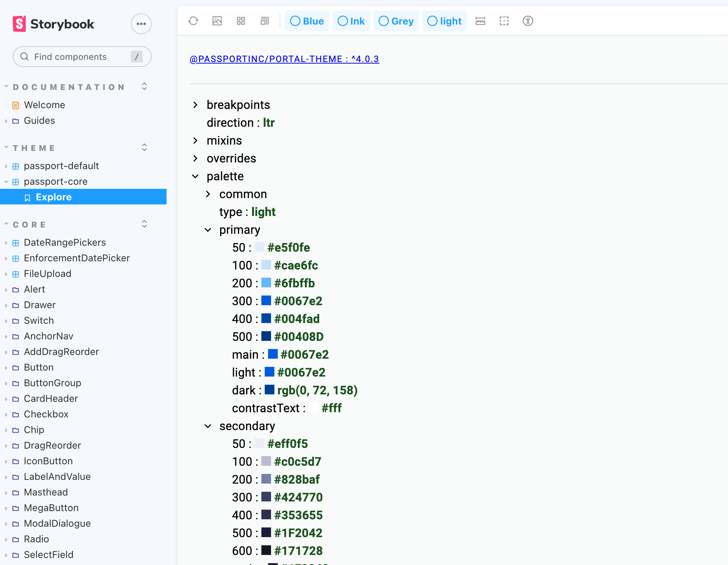The width and height of the screenshot is (728, 565).
Task: Open the @PASSPORTINC/PORTAL-THEME version link
Action: click(x=284, y=59)
